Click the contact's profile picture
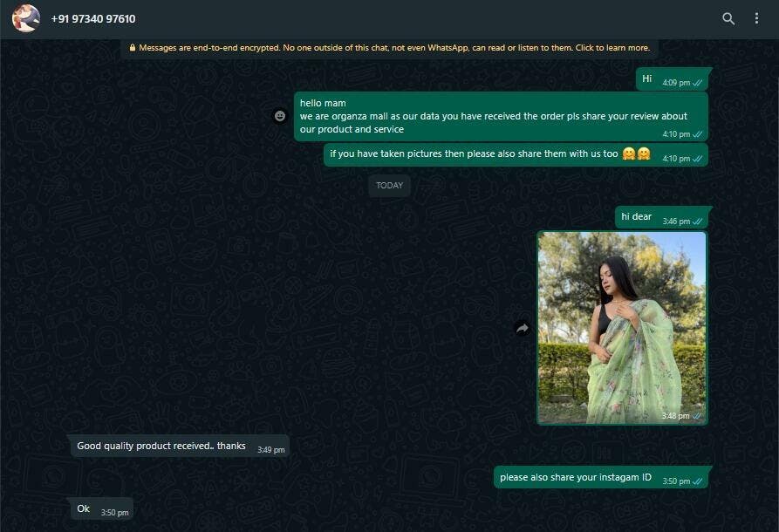 coord(26,18)
